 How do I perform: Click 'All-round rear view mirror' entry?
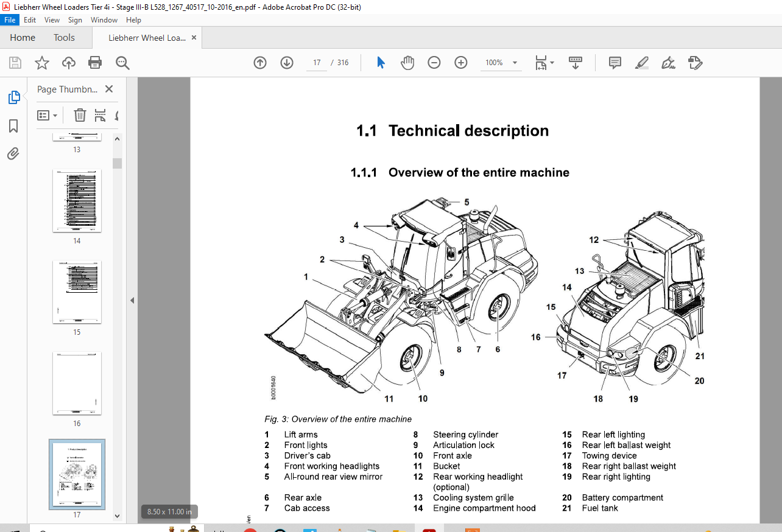[x=333, y=477]
